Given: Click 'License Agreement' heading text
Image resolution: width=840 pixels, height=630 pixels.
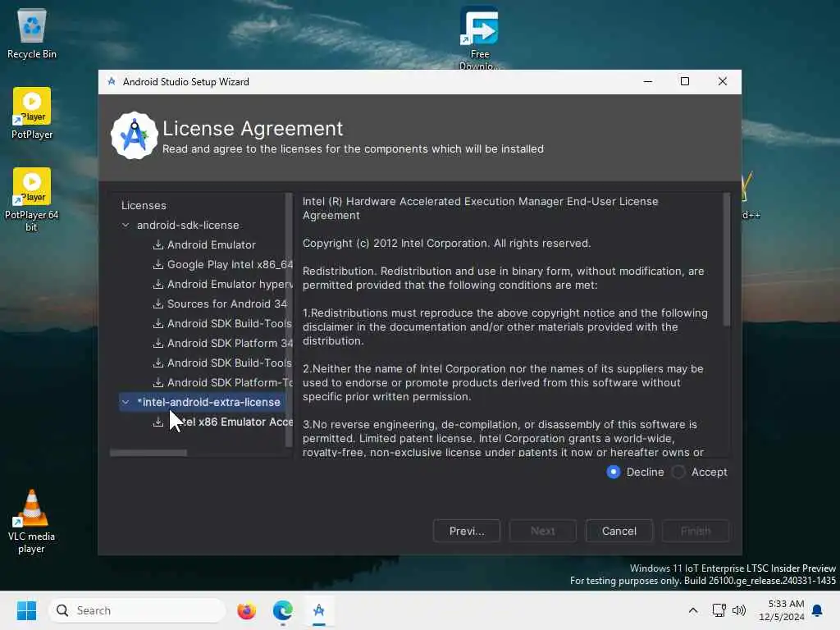Looking at the screenshot, I should click(253, 129).
